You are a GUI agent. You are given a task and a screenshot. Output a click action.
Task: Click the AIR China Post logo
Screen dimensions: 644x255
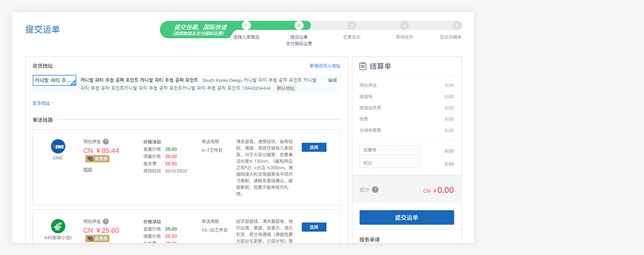58,226
